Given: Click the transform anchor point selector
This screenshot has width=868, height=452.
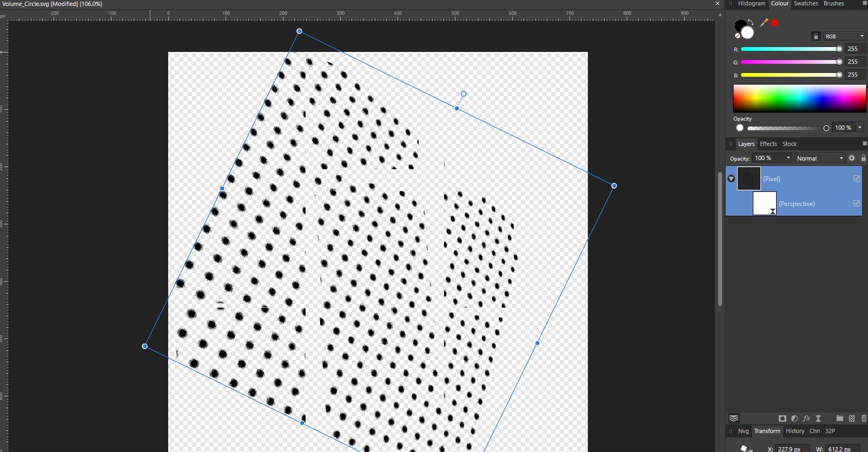Looking at the screenshot, I should 746,449.
